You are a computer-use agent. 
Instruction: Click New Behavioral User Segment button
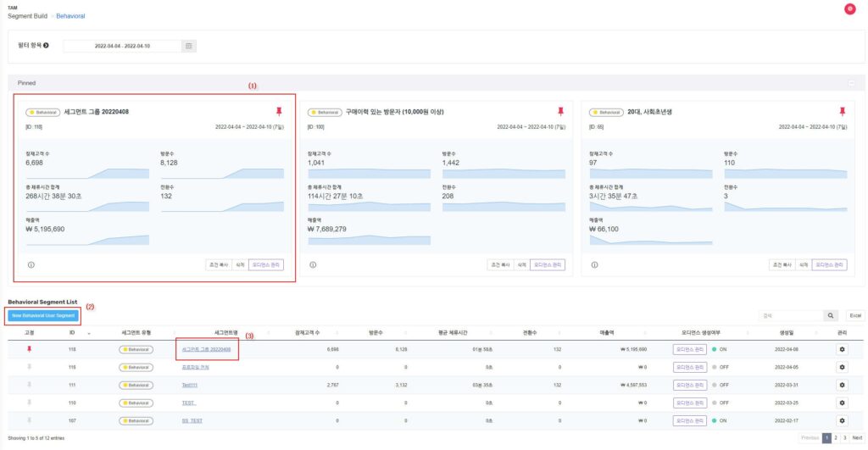click(42, 315)
